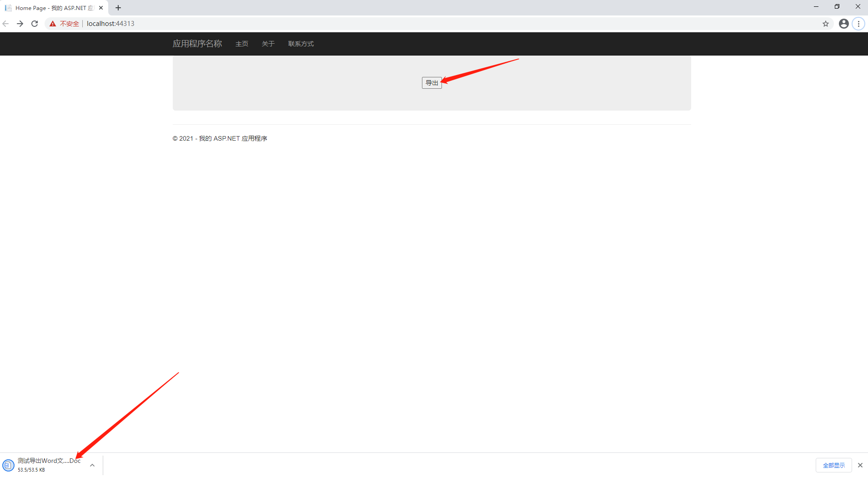The height and width of the screenshot is (477, 868).
Task: Bookmark this page with the star icon
Action: coord(826,24)
